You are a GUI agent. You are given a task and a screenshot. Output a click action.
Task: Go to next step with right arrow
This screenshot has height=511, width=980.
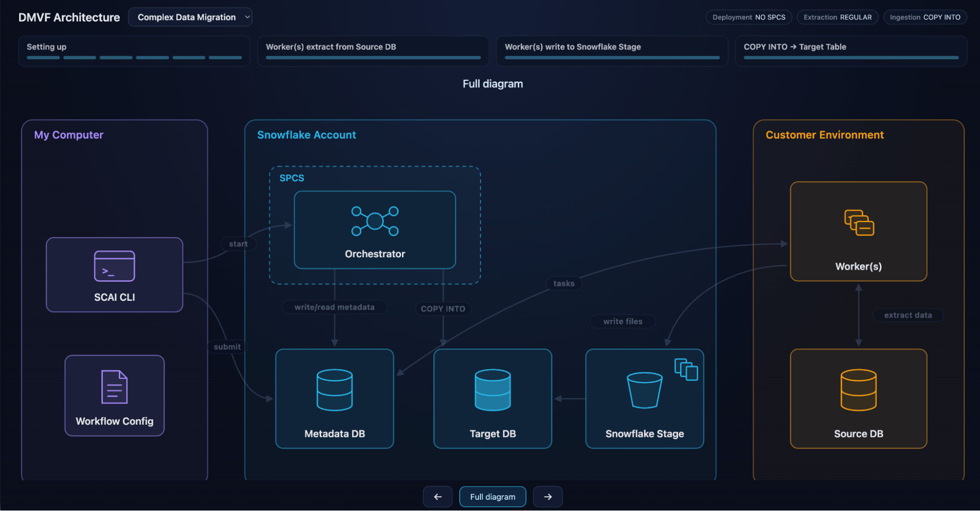[x=548, y=497]
